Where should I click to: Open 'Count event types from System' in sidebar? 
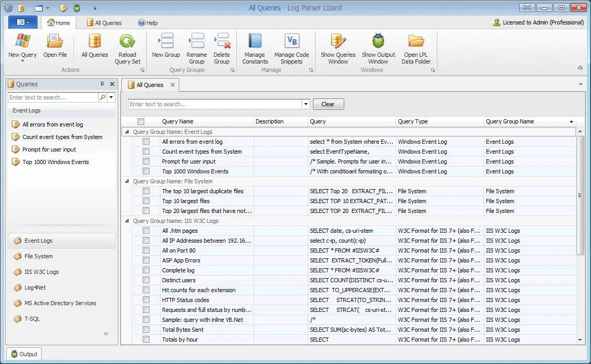[62, 137]
